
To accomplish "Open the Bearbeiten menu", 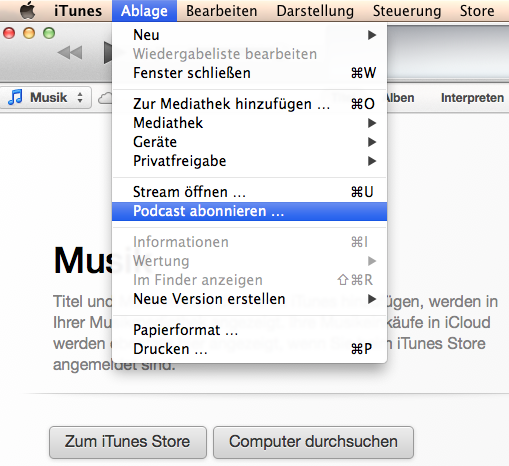I will point(222,11).
